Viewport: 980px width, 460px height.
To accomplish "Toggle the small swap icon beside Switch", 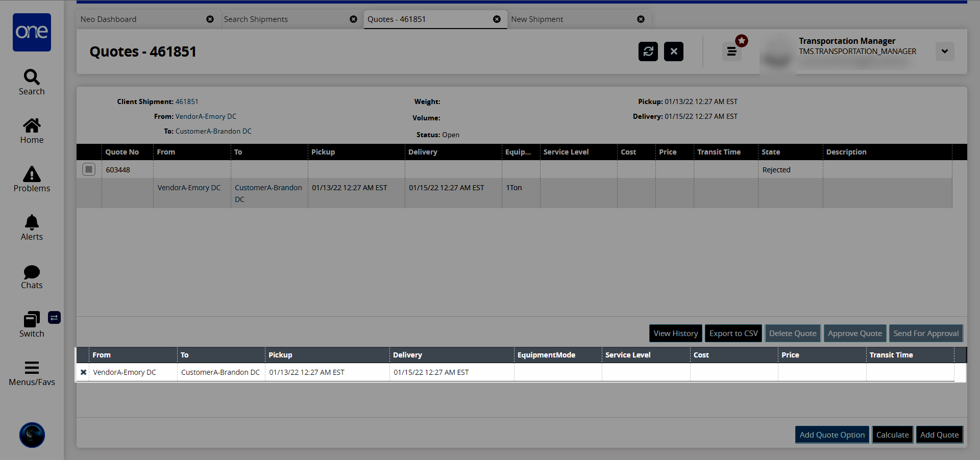I will [x=55, y=318].
